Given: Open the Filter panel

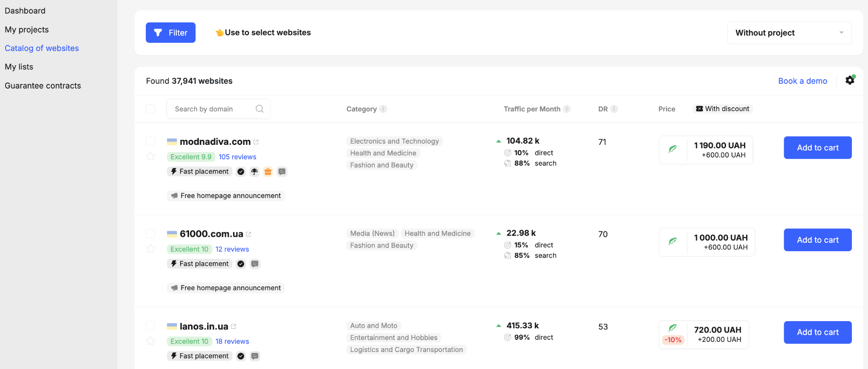Looking at the screenshot, I should 170,33.
